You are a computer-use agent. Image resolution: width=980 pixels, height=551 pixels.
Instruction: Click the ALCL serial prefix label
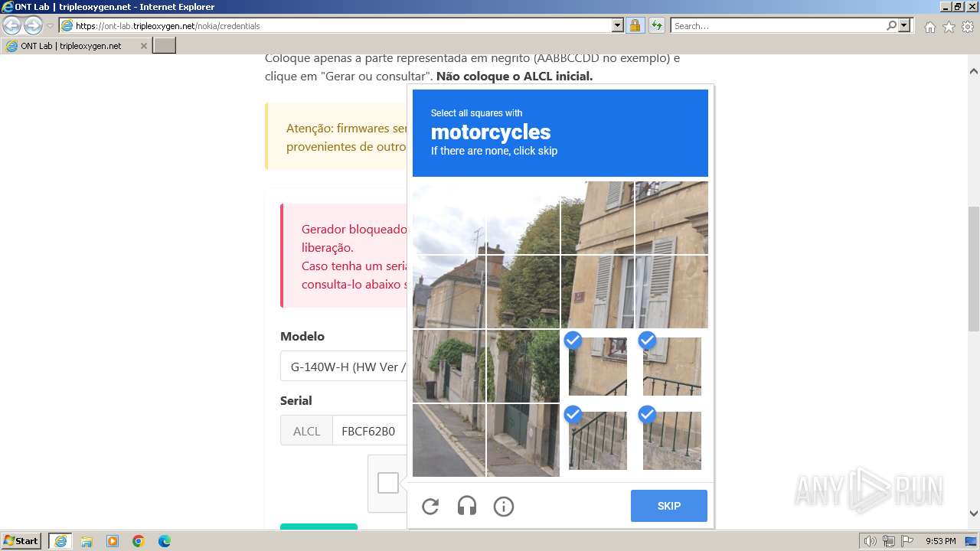click(x=306, y=431)
